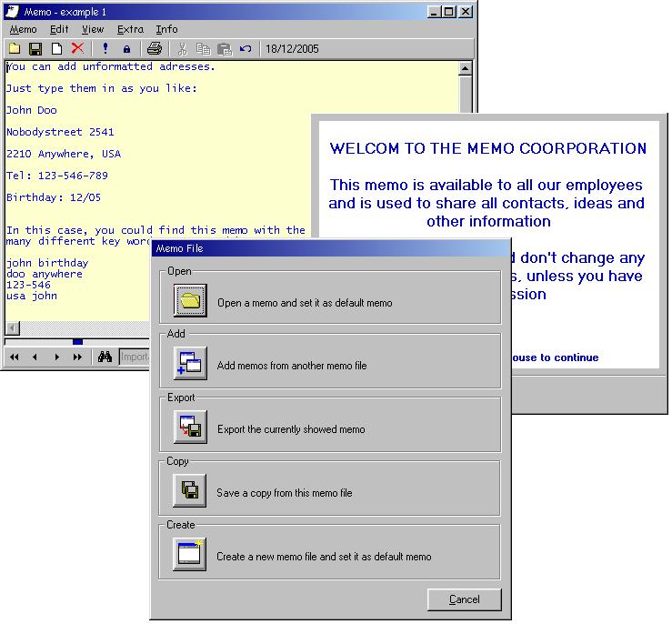Image resolution: width=672 pixels, height=624 pixels.
Task: Click the Add memos from another file button
Action: click(x=190, y=364)
